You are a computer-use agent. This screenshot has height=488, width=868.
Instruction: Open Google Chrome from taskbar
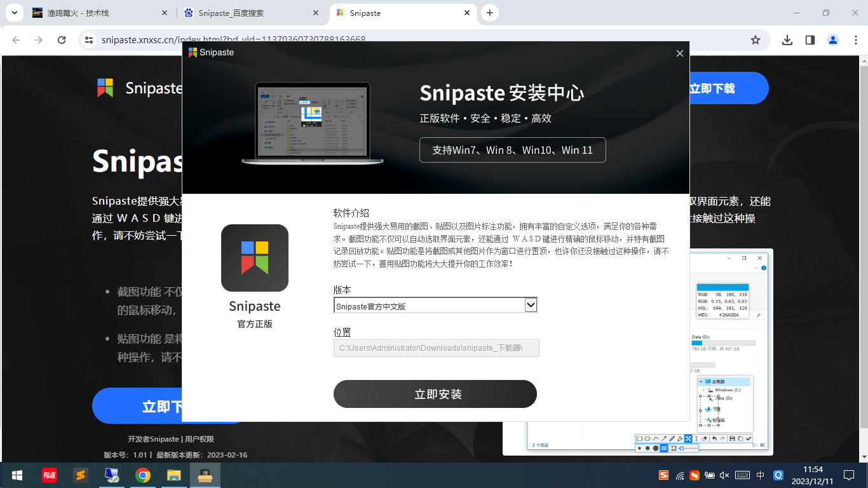coord(143,475)
